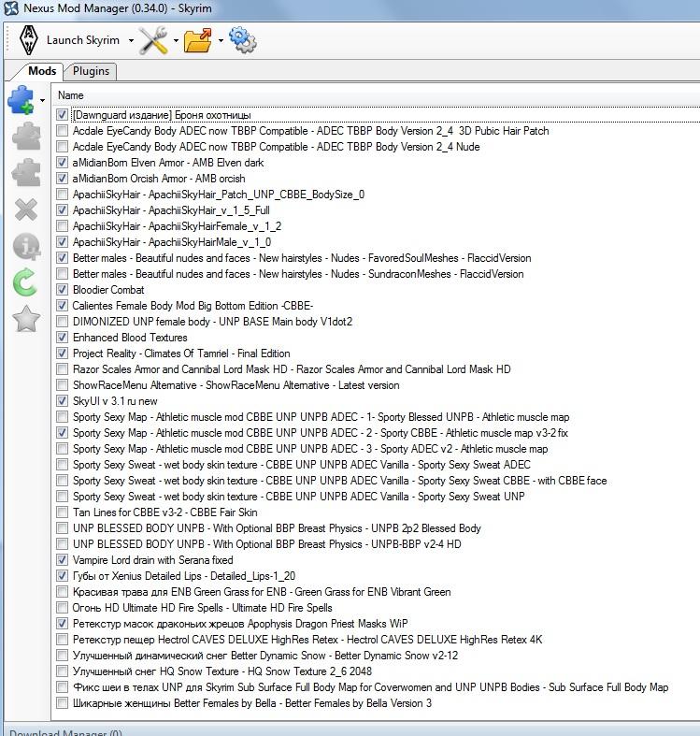Image resolution: width=700 pixels, height=736 pixels.
Task: Click the deactivate mod gray puzzle icon
Action: (26, 173)
